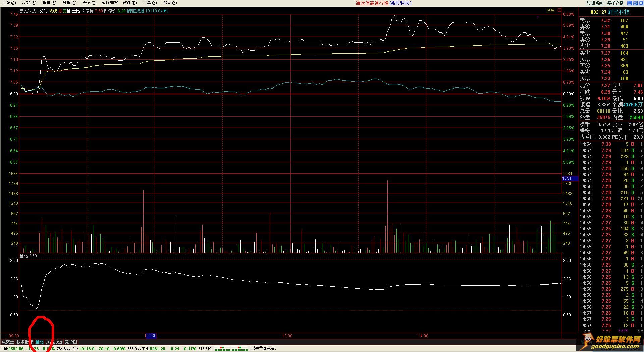644x352 pixels.
Task: Select the 量比 bottom tab
Action: click(x=39, y=342)
